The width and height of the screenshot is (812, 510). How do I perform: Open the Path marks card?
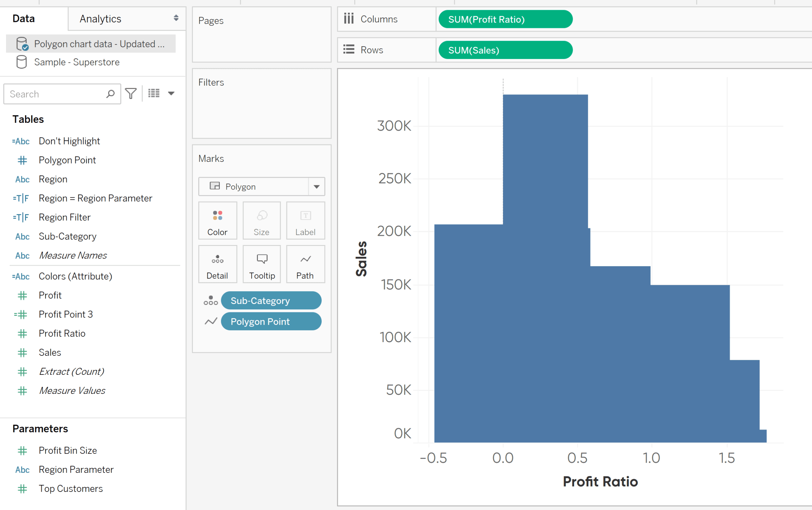tap(305, 264)
